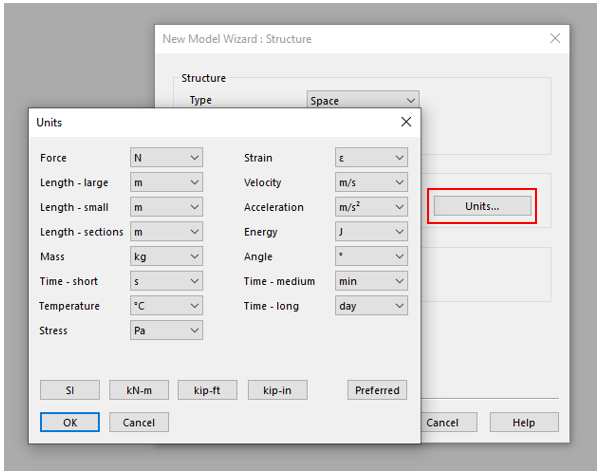This screenshot has height=476, width=602.
Task: Apply the SI unit preset
Action: coord(70,390)
